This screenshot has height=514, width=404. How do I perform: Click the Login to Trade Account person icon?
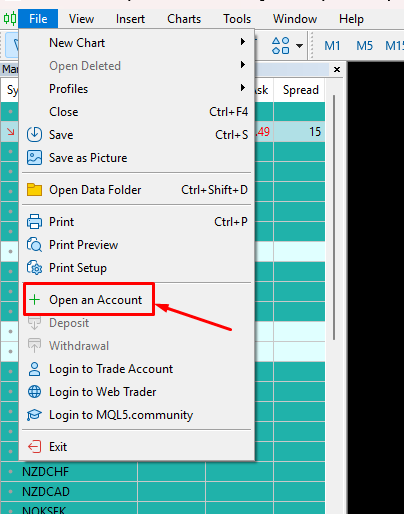[x=34, y=369]
